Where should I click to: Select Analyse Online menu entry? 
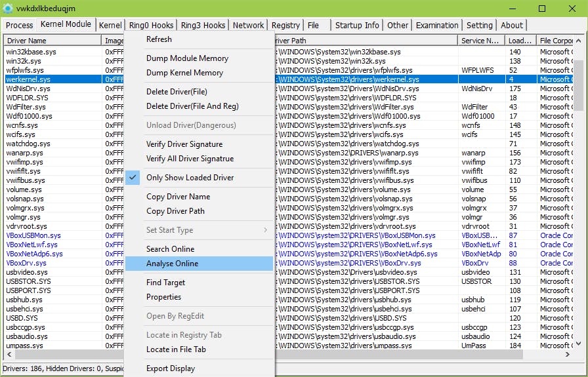click(172, 264)
